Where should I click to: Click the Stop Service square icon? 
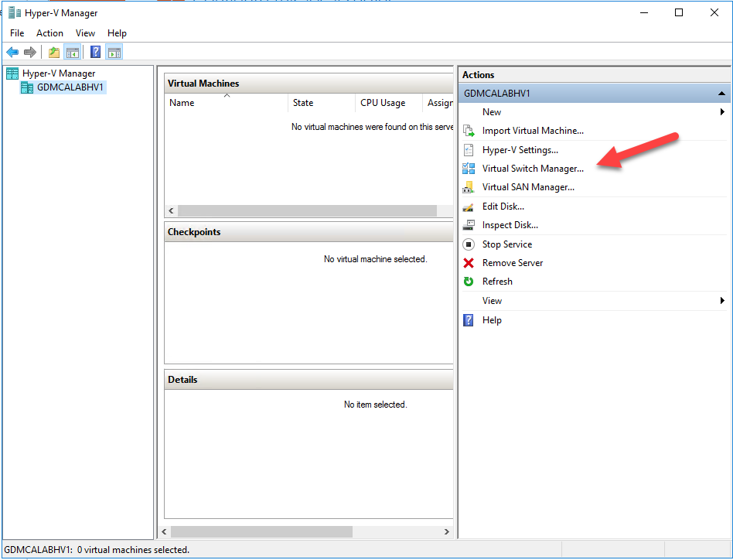point(469,244)
